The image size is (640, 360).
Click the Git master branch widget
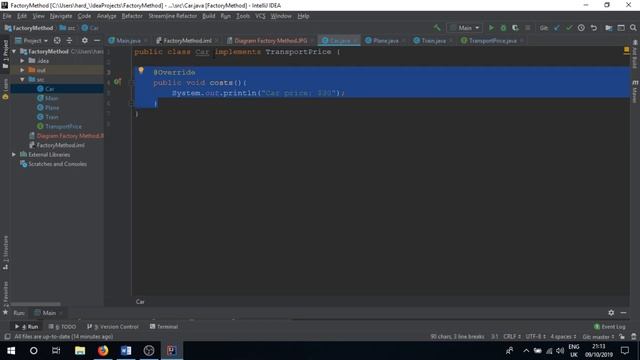pos(598,337)
